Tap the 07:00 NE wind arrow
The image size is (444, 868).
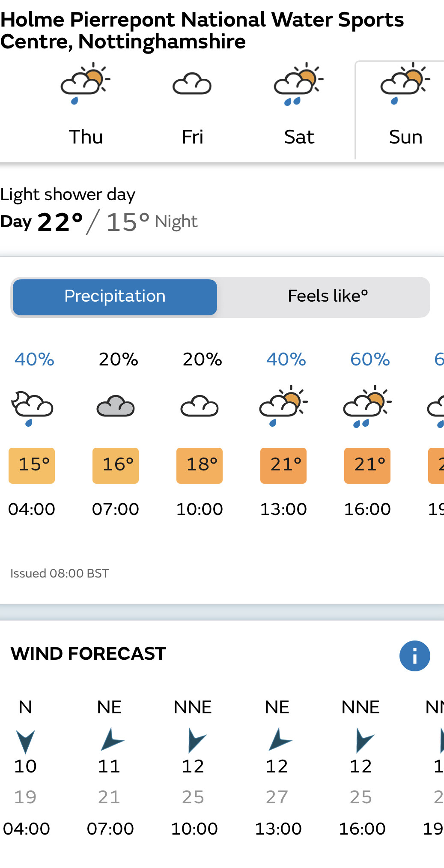[111, 739]
